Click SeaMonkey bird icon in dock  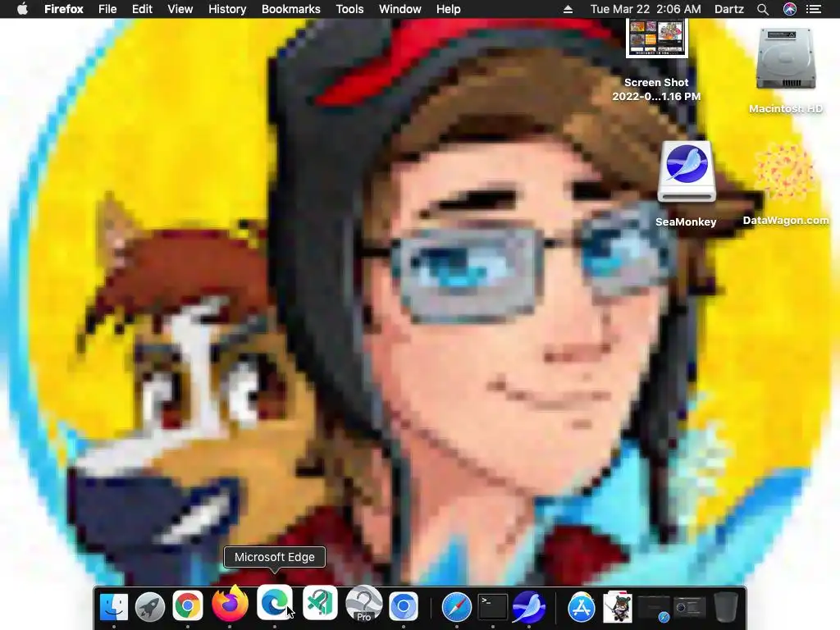pyautogui.click(x=529, y=607)
